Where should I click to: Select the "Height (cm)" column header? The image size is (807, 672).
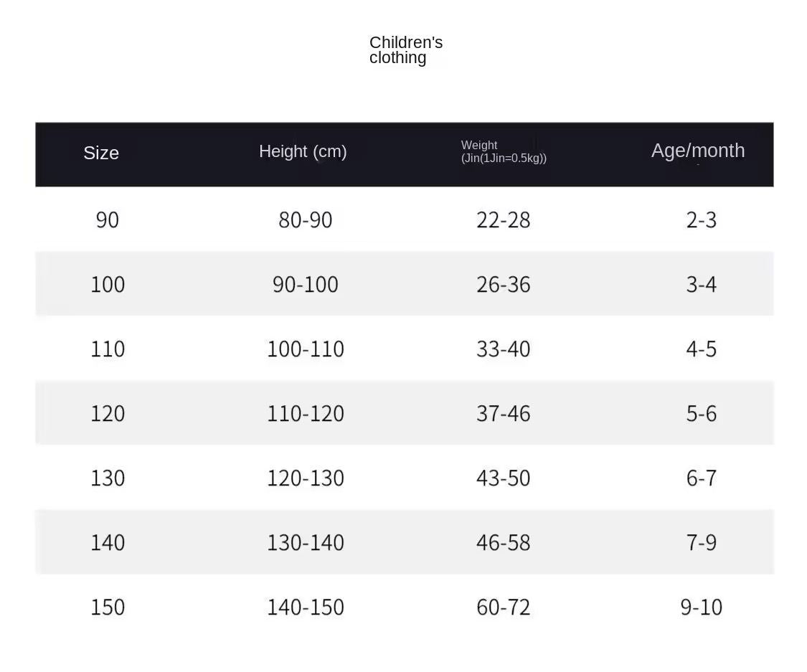pyautogui.click(x=303, y=151)
